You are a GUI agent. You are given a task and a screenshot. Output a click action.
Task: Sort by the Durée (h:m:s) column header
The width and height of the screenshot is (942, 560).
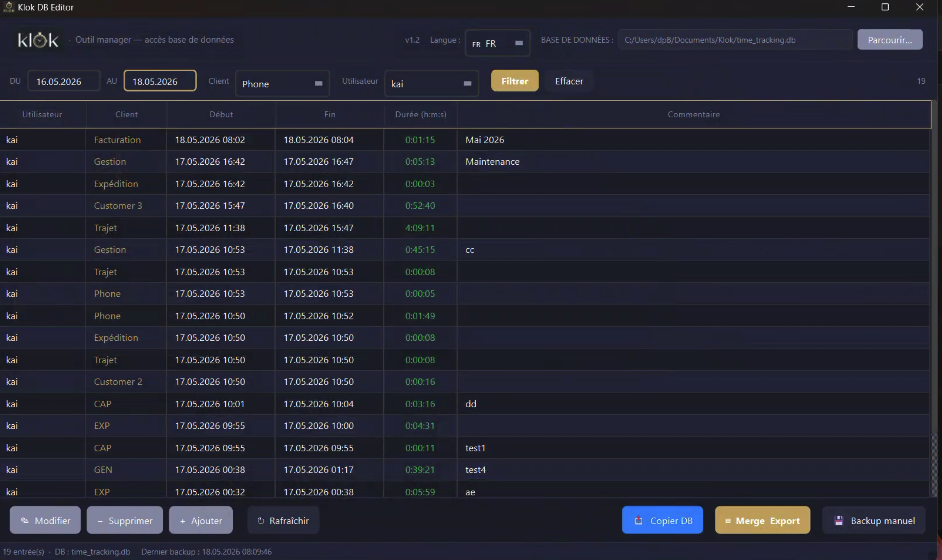421,114
